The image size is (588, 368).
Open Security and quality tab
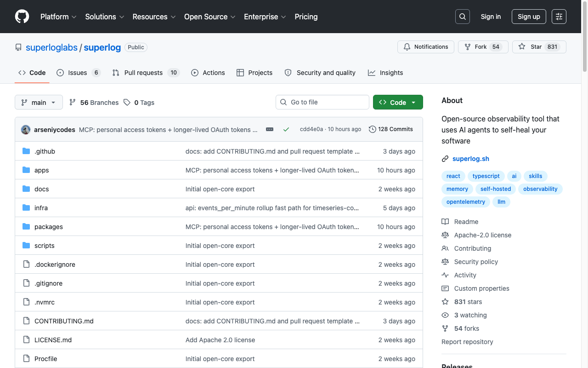tap(320, 73)
